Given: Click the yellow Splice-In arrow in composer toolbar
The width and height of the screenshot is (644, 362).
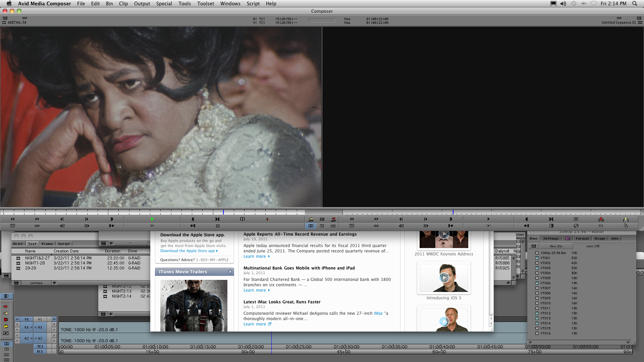Looking at the screenshot, I should [x=311, y=219].
